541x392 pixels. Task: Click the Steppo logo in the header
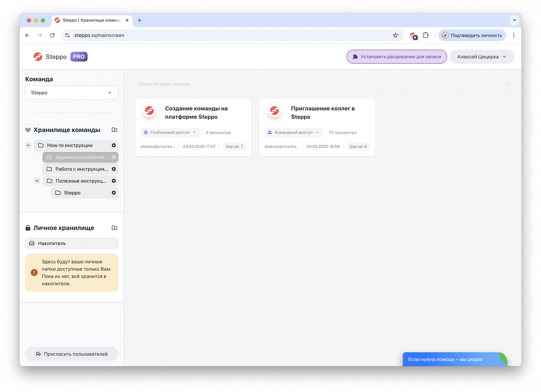[x=38, y=56]
